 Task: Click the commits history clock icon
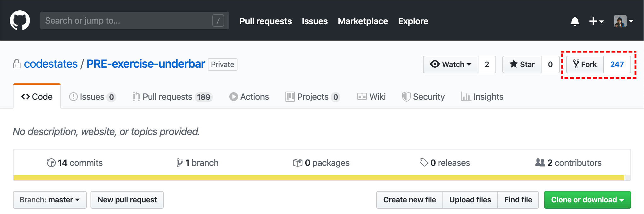coord(51,163)
